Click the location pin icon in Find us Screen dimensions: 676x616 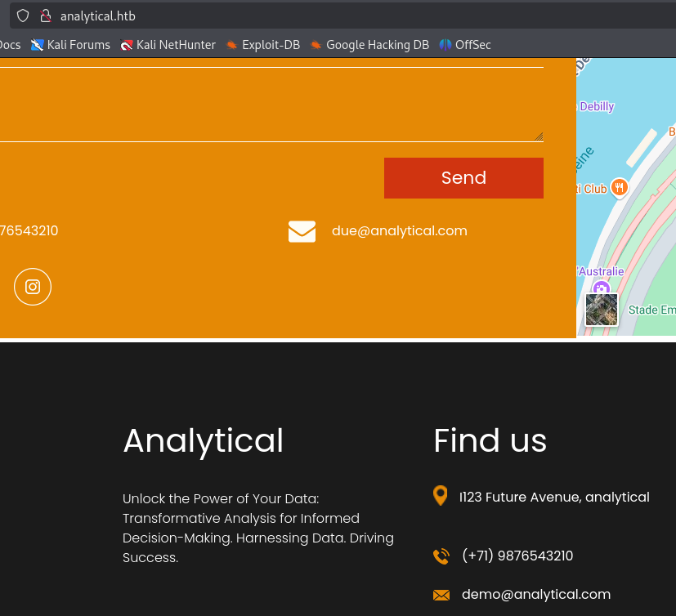pos(440,496)
